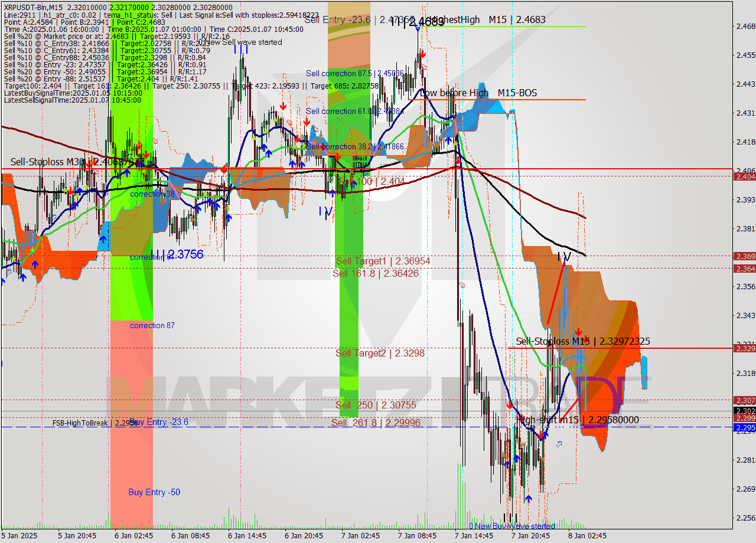The image size is (756, 543).
Task: Click the 'New Buy Wave started' text
Action: (512, 526)
